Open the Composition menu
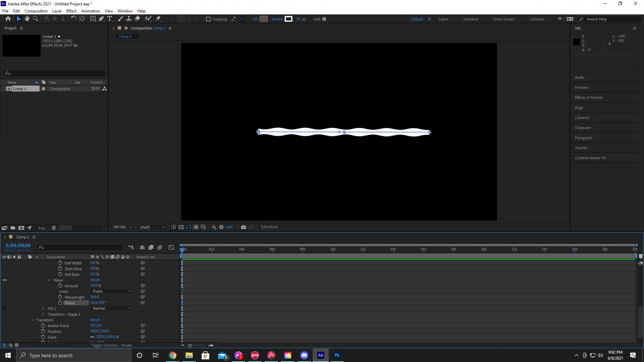 click(36, 11)
